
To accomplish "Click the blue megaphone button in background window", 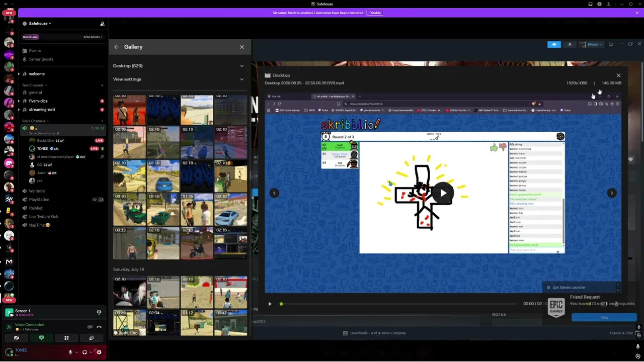I will click(x=554, y=44).
